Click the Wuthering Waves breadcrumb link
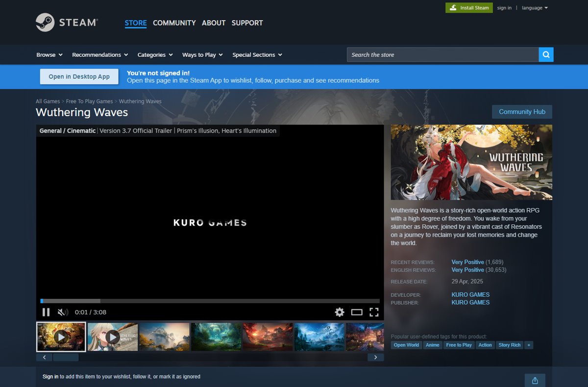The image size is (588, 387). tap(140, 101)
